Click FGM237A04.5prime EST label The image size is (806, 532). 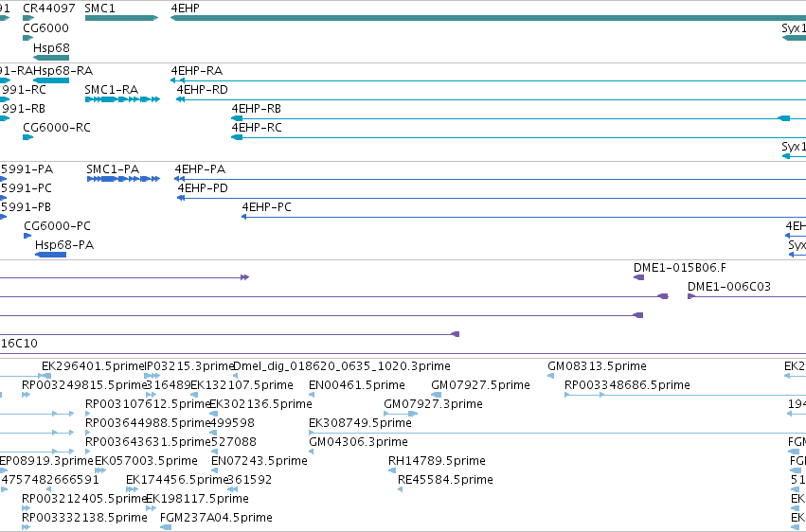pyautogui.click(x=216, y=518)
